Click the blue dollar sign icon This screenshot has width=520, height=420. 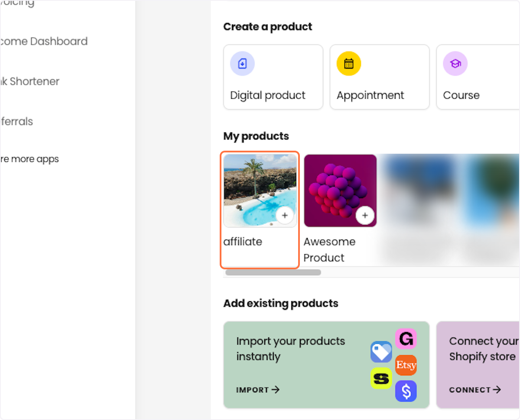pos(406,391)
